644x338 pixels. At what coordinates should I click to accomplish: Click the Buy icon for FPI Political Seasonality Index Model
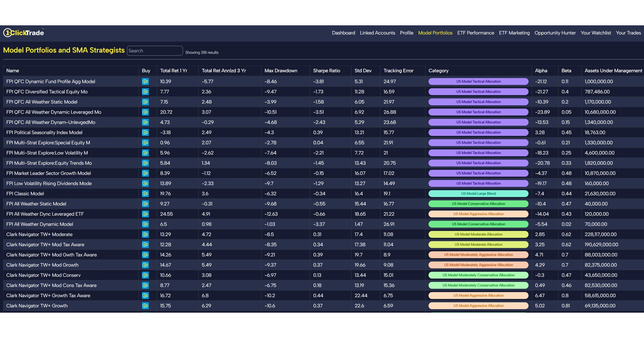(x=146, y=132)
